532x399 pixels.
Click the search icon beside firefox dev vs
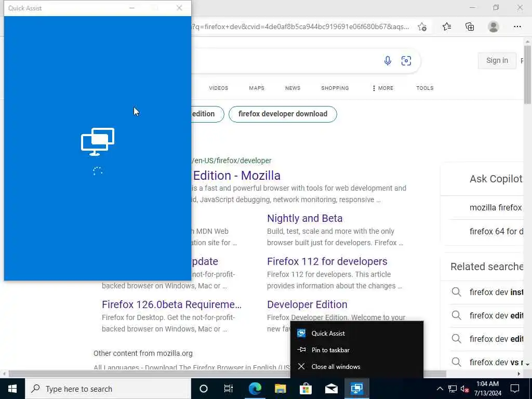click(x=456, y=362)
